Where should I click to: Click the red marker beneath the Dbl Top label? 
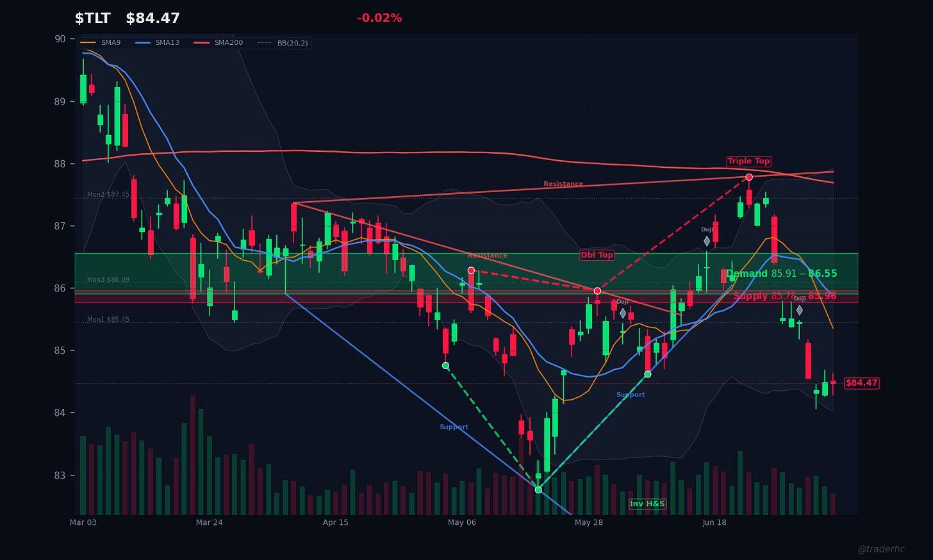tap(597, 291)
